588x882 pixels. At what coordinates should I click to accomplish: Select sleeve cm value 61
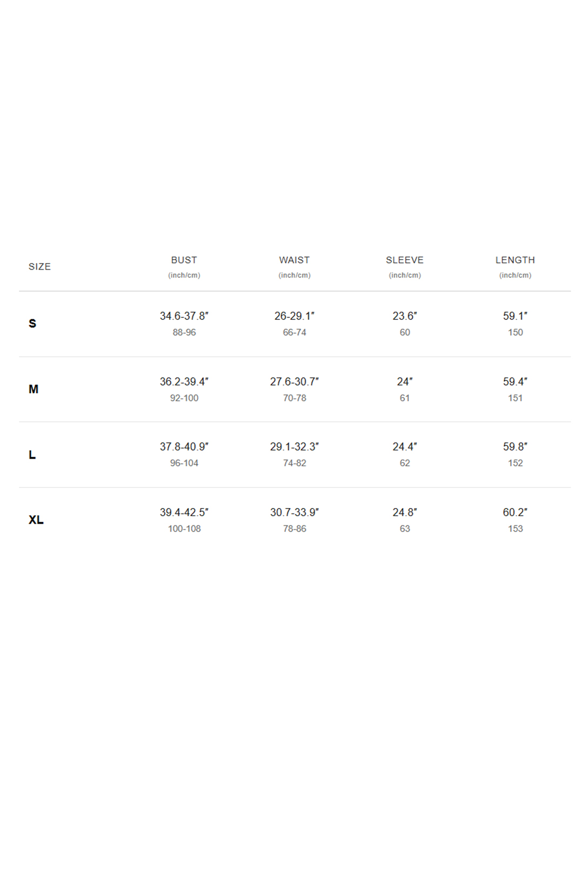tap(404, 398)
